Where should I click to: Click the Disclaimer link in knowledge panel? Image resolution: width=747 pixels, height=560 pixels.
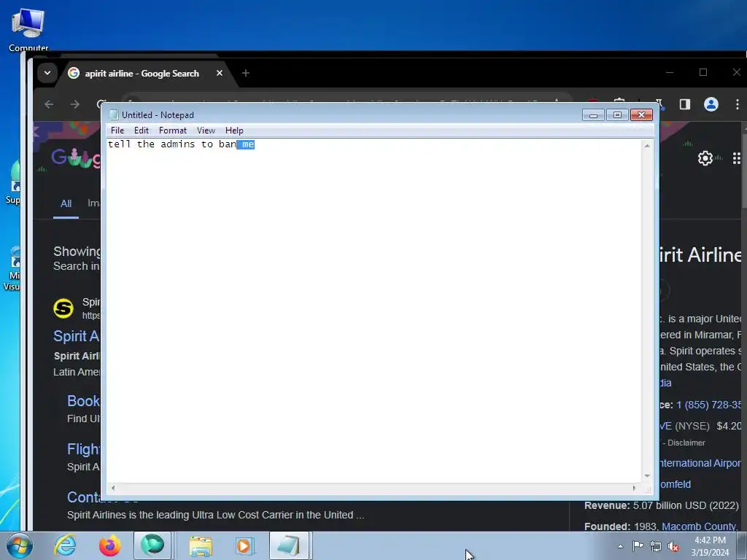point(686,443)
